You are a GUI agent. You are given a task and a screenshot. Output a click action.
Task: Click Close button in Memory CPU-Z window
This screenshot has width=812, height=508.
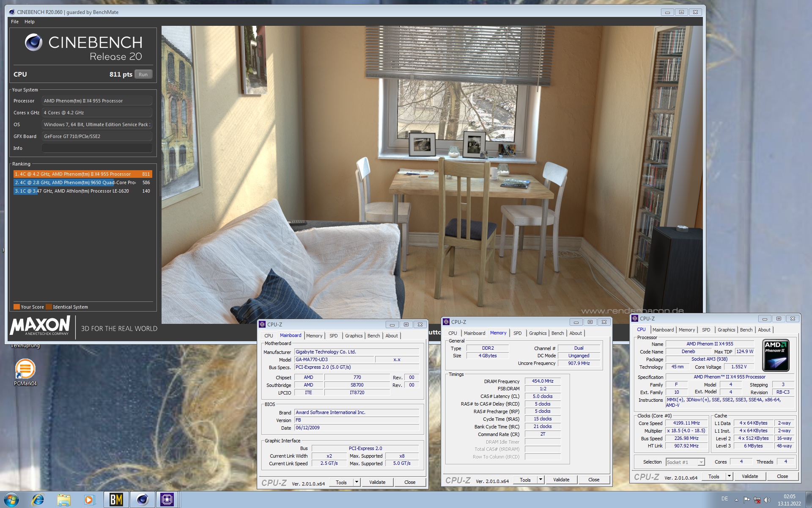(x=594, y=480)
